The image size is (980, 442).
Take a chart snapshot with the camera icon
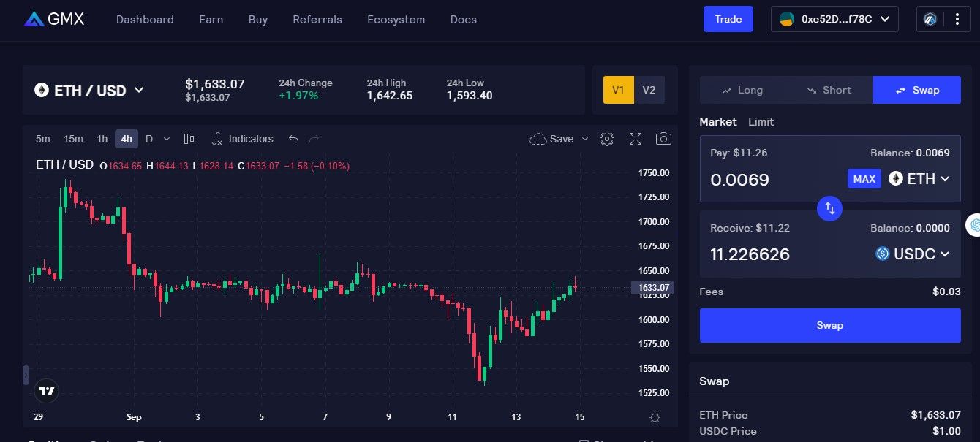(x=663, y=138)
